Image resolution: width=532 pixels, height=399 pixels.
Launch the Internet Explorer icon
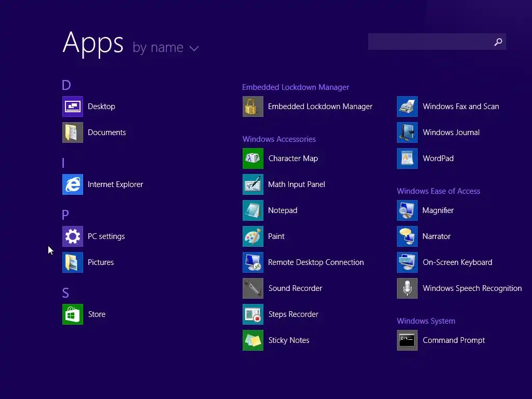[x=73, y=184]
